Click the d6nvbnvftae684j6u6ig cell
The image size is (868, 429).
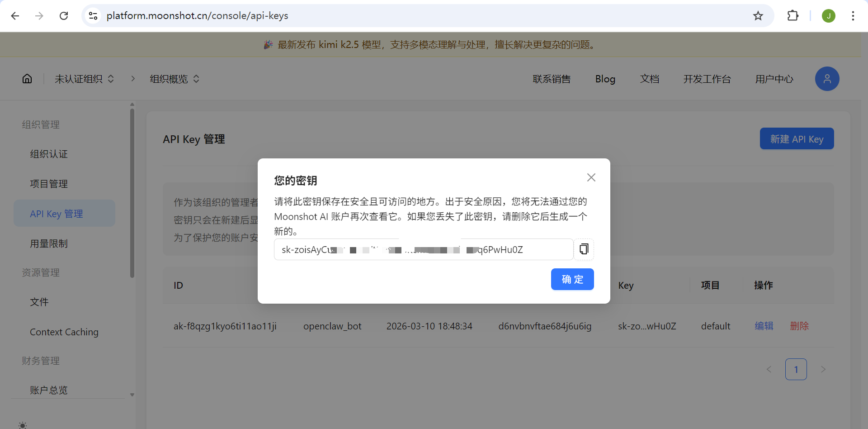pos(545,326)
